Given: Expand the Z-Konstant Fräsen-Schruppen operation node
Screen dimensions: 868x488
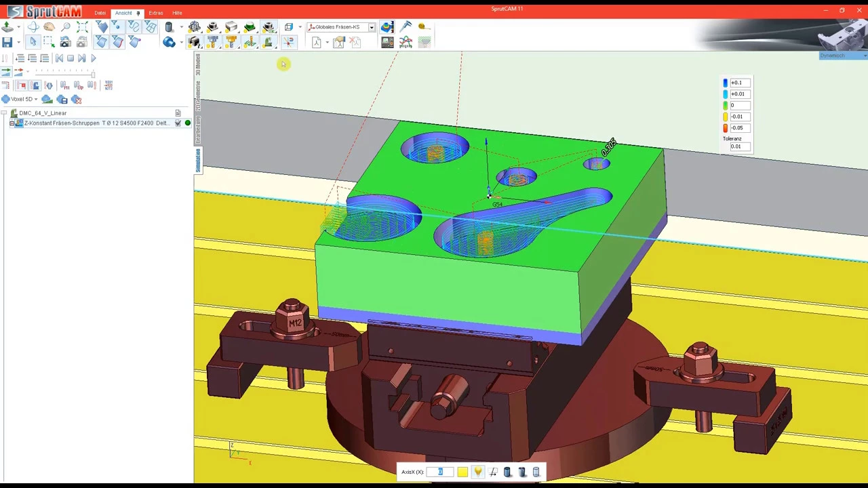Looking at the screenshot, I should tap(12, 123).
